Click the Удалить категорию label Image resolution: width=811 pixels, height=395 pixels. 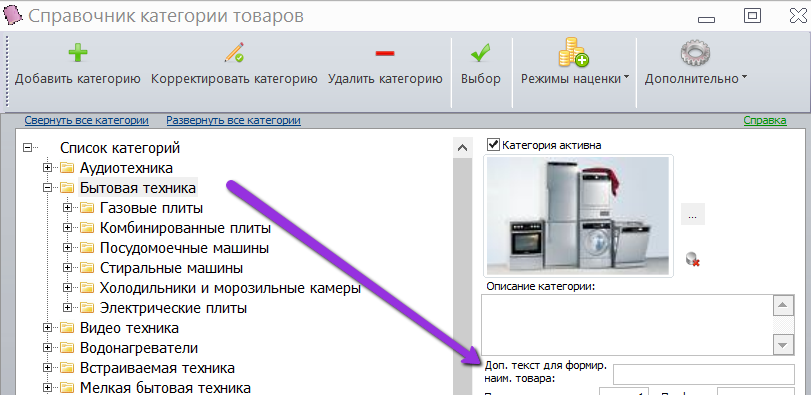click(x=385, y=79)
